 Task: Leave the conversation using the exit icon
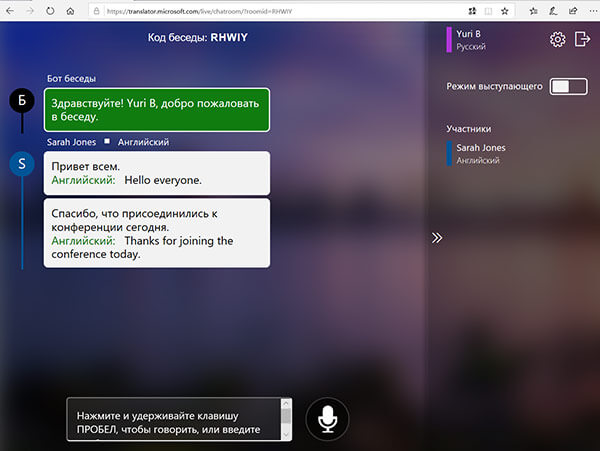click(x=584, y=40)
